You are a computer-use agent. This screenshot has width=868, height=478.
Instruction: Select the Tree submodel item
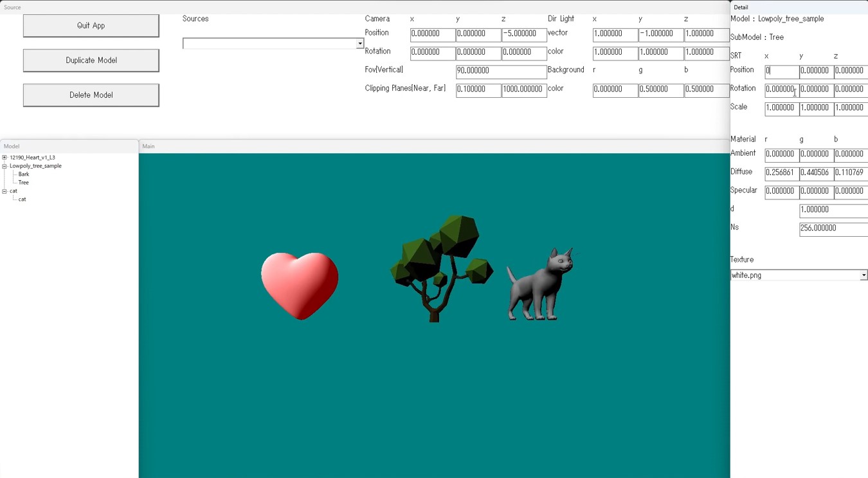(24, 183)
